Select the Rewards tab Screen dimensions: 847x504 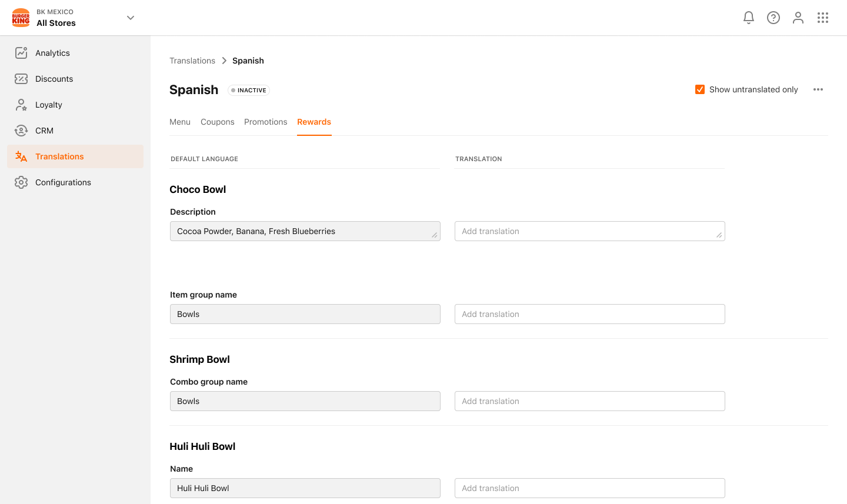[314, 122]
